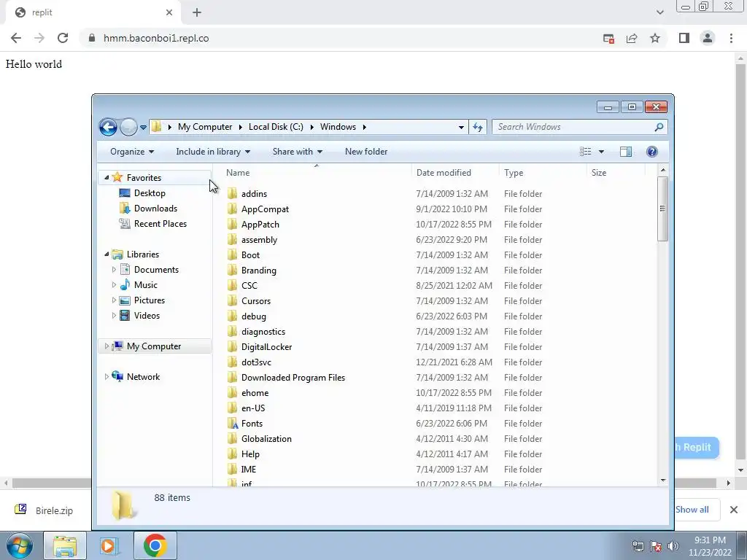
Task: Open the Organize menu
Action: [x=132, y=152]
